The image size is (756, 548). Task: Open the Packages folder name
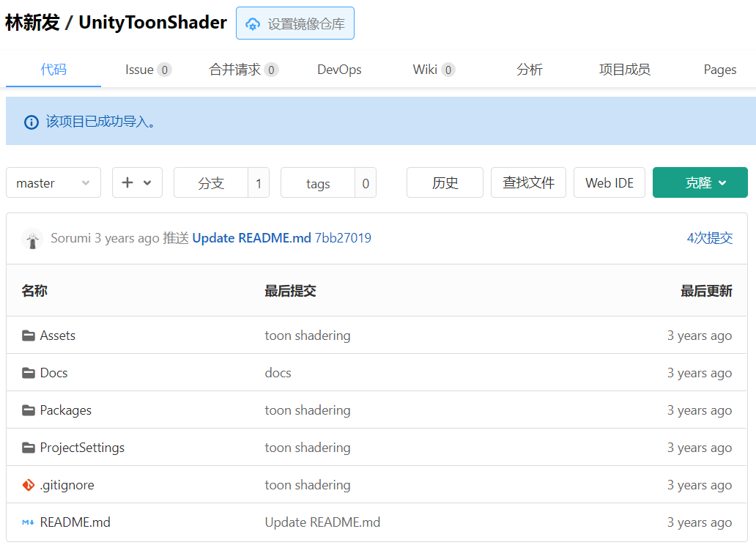[66, 410]
